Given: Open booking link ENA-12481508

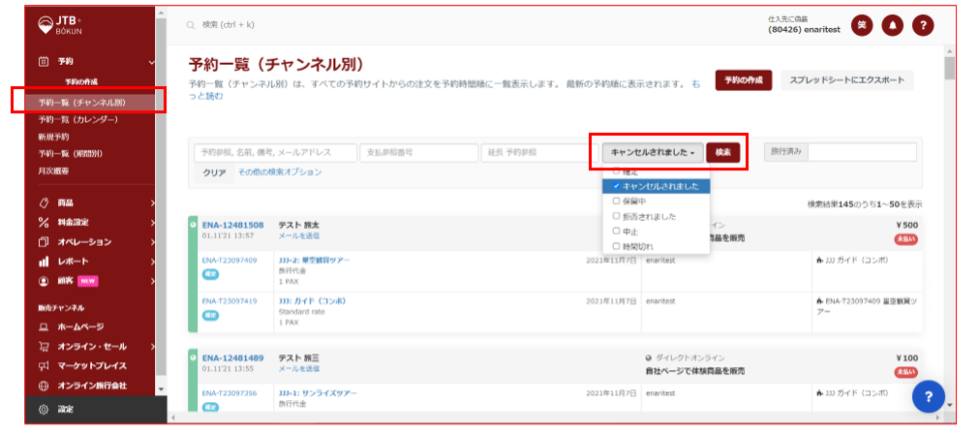Looking at the screenshot, I should click(x=232, y=225).
